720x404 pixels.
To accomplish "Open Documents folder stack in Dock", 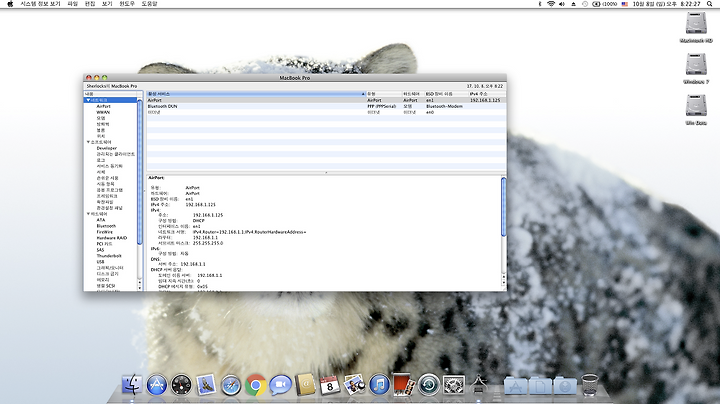I will click(540, 386).
